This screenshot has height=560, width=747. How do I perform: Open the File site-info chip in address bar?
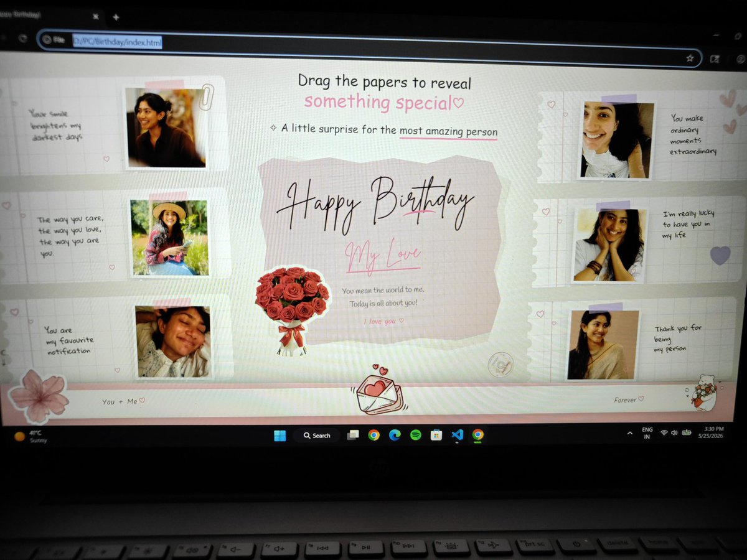54,40
